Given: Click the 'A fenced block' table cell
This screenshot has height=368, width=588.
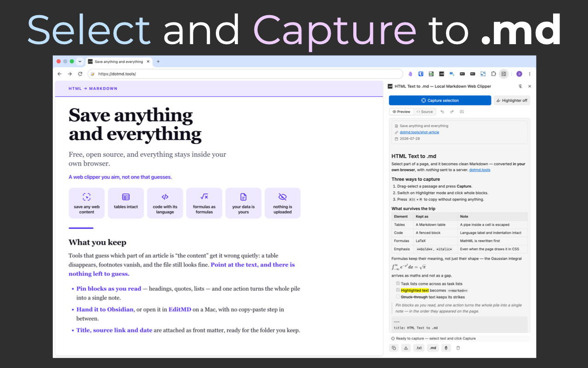Looking at the screenshot, I should point(436,233).
